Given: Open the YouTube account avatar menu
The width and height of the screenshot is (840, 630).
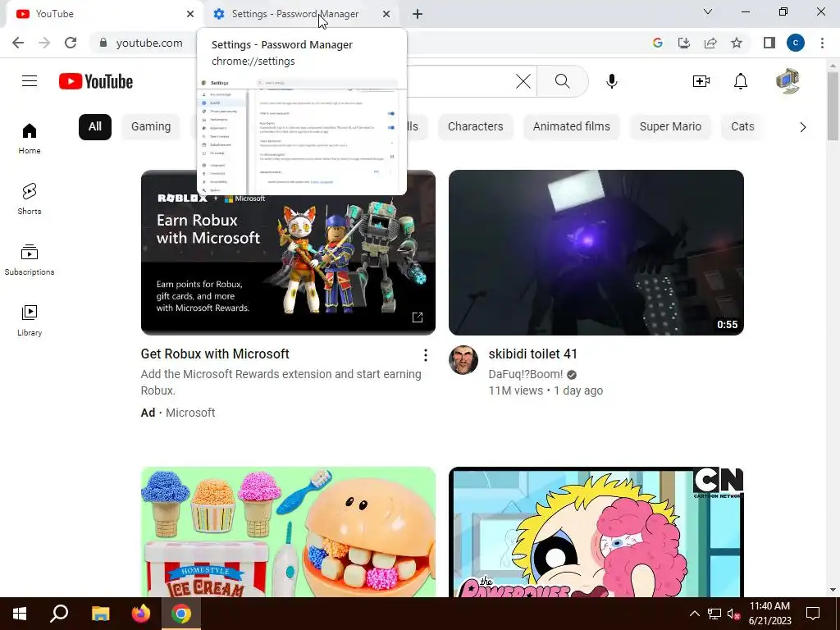Looking at the screenshot, I should pos(787,81).
